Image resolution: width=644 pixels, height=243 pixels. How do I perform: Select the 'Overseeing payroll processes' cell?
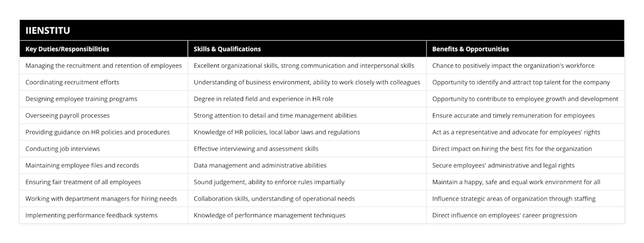68,116
